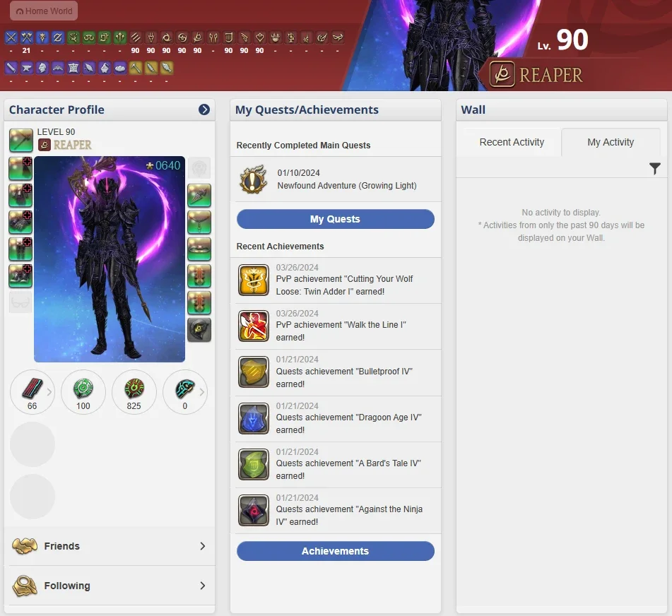
Task: Open the Wall activity filter funnel
Action: point(654,168)
